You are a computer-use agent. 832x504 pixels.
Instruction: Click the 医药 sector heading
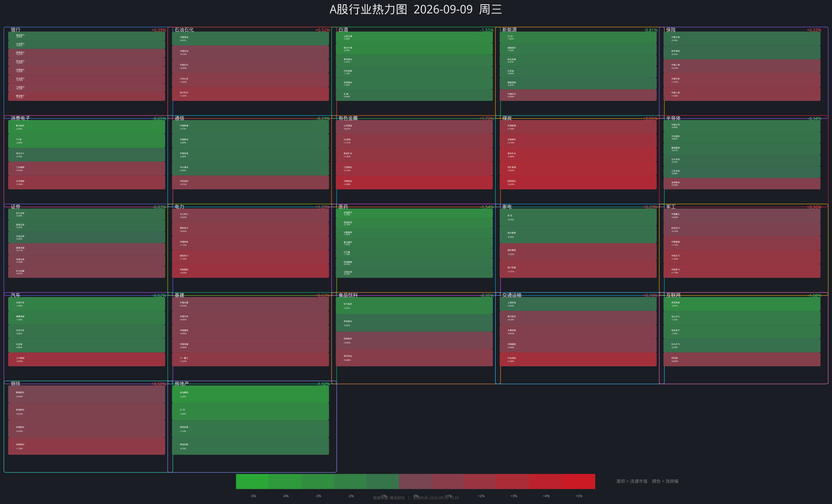[343, 206]
